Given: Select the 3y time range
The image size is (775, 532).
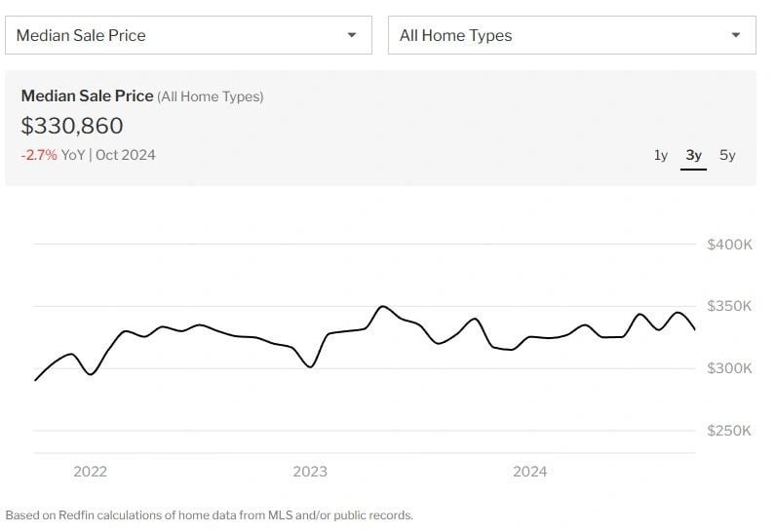Looking at the screenshot, I should tap(693, 155).
